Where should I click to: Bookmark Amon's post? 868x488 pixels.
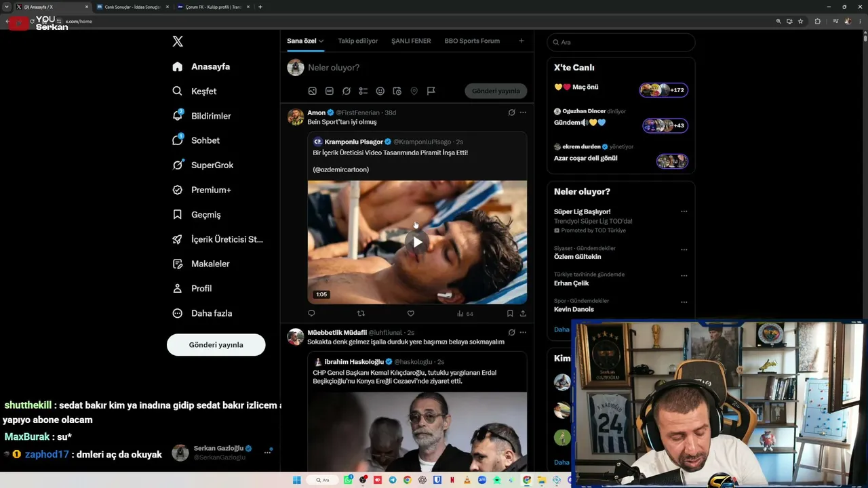pos(510,313)
